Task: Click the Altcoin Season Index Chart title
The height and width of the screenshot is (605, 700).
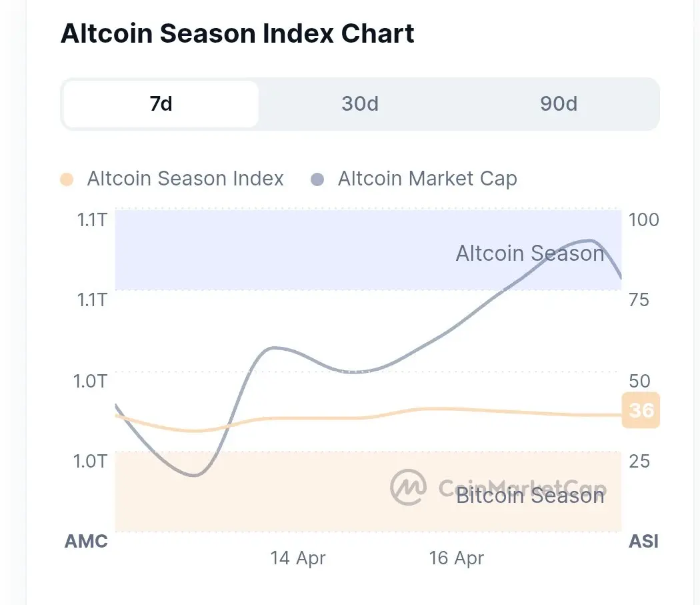Action: pyautogui.click(x=237, y=33)
